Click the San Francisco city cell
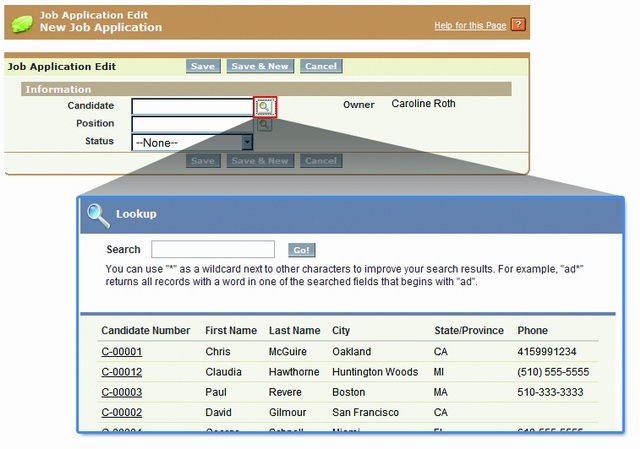Viewport: 640px width, 449px height. 365,412
